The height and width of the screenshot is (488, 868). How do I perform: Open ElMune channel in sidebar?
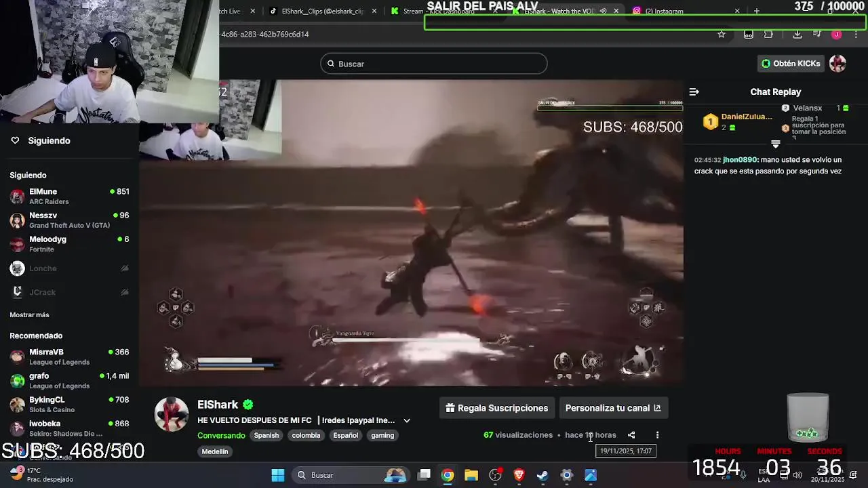[x=69, y=196]
